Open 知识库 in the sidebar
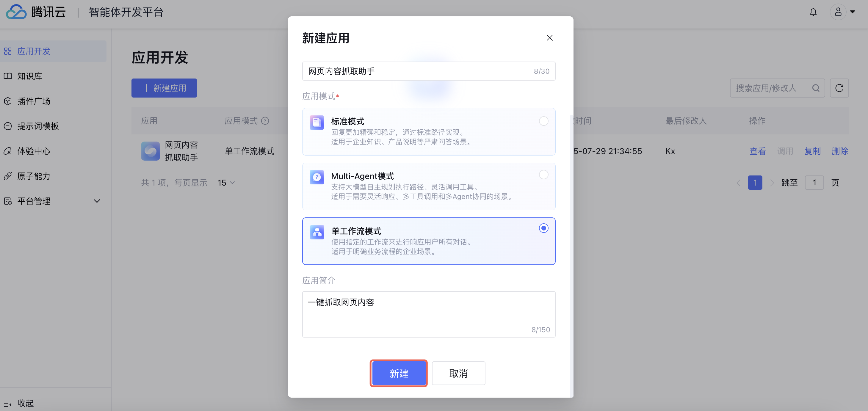Image resolution: width=868 pixels, height=411 pixels. [x=30, y=76]
